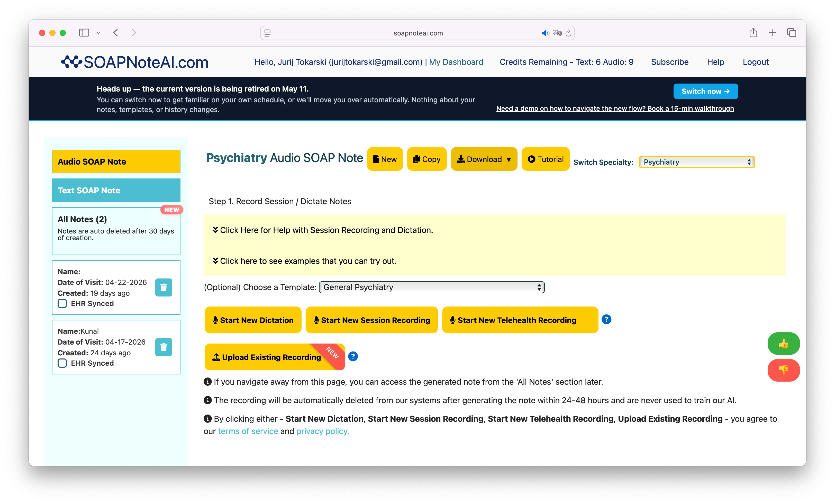Screen dimensions: 835x504
Task: Click the red thumbs-down feedback button
Action: pos(784,370)
